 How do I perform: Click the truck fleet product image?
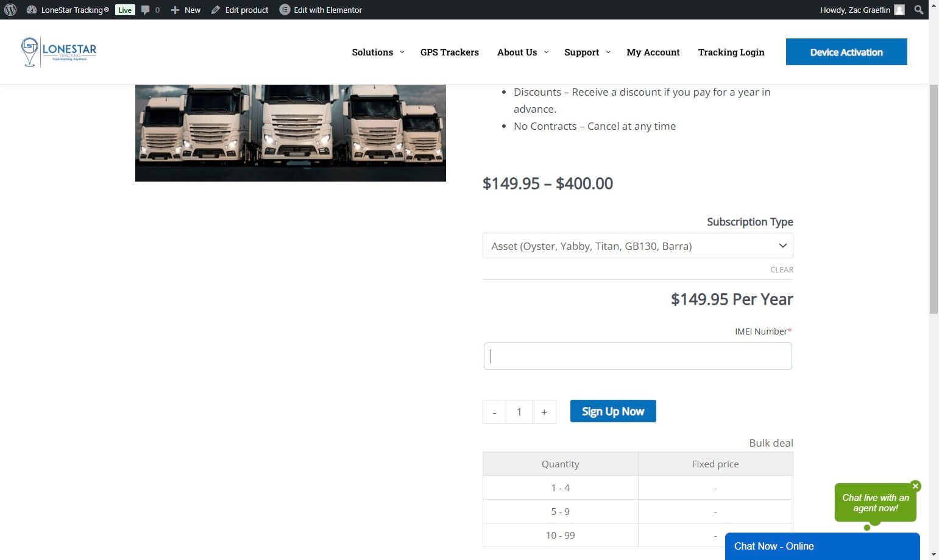pyautogui.click(x=291, y=133)
